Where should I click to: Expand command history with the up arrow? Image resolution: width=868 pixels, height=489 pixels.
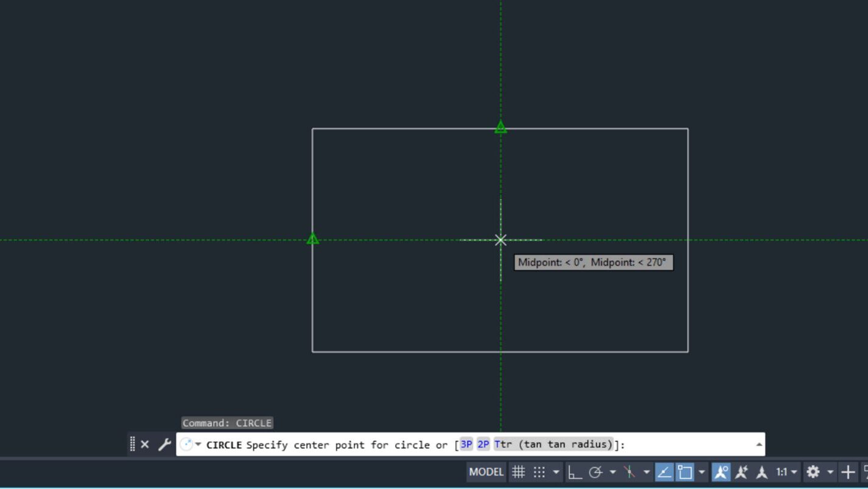[x=758, y=444]
